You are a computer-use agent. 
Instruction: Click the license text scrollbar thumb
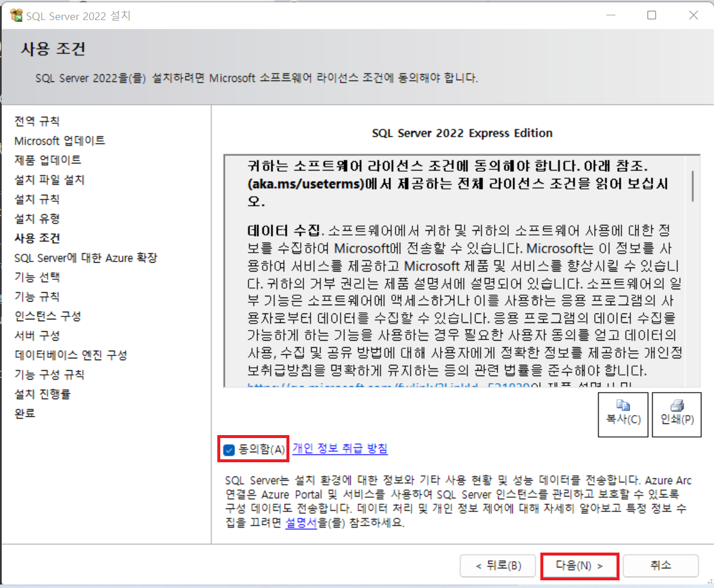click(x=693, y=187)
